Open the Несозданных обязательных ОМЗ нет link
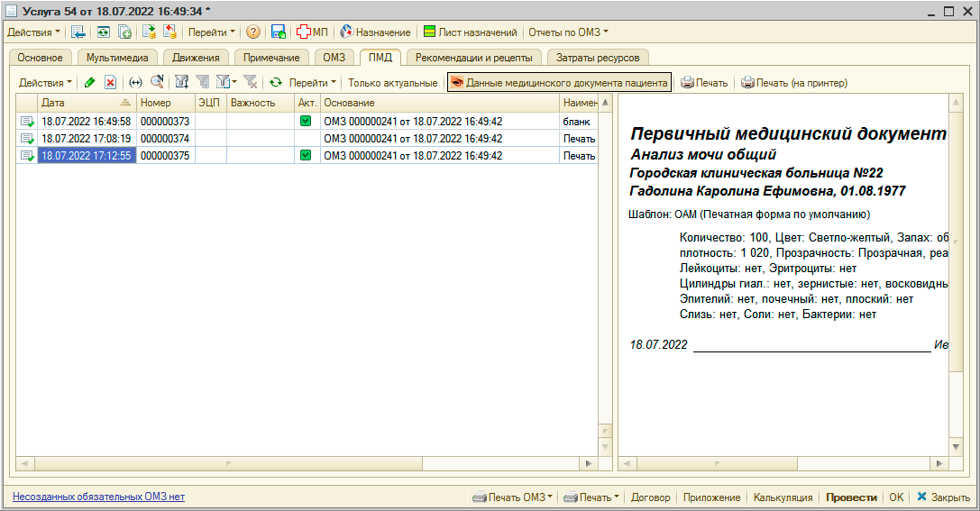Image resolution: width=980 pixels, height=511 pixels. pos(98,497)
